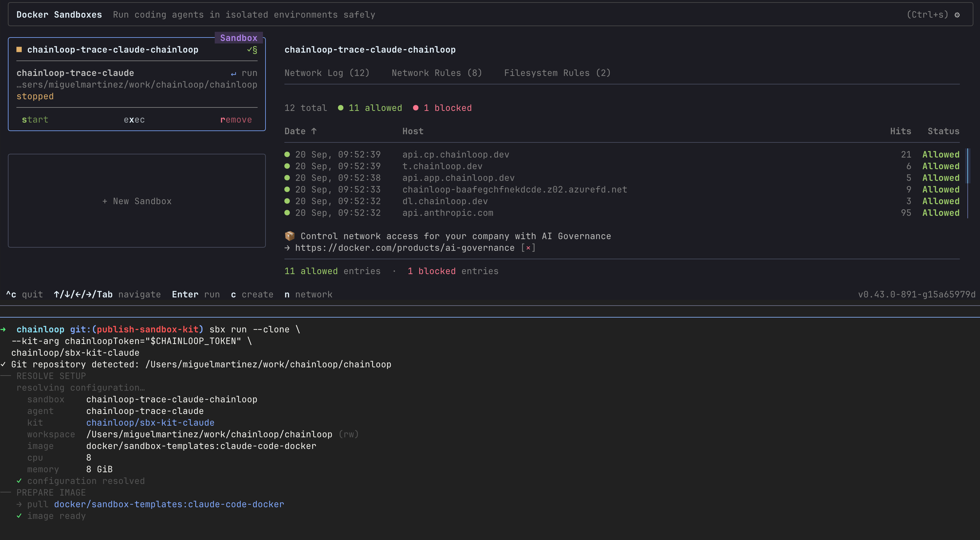Image resolution: width=980 pixels, height=540 pixels.
Task: Click the 'stopped' status text
Action: pyautogui.click(x=35, y=96)
